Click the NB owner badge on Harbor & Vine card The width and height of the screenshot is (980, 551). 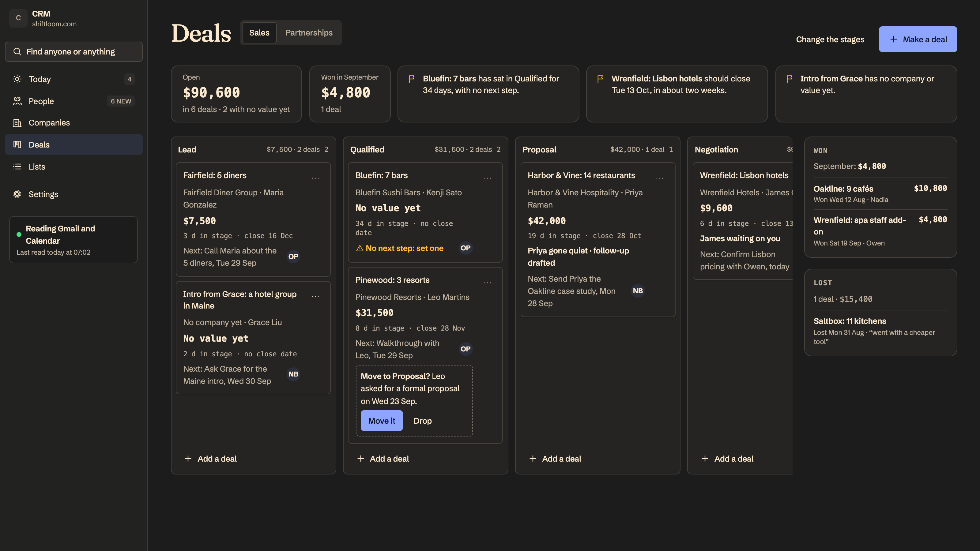click(638, 291)
